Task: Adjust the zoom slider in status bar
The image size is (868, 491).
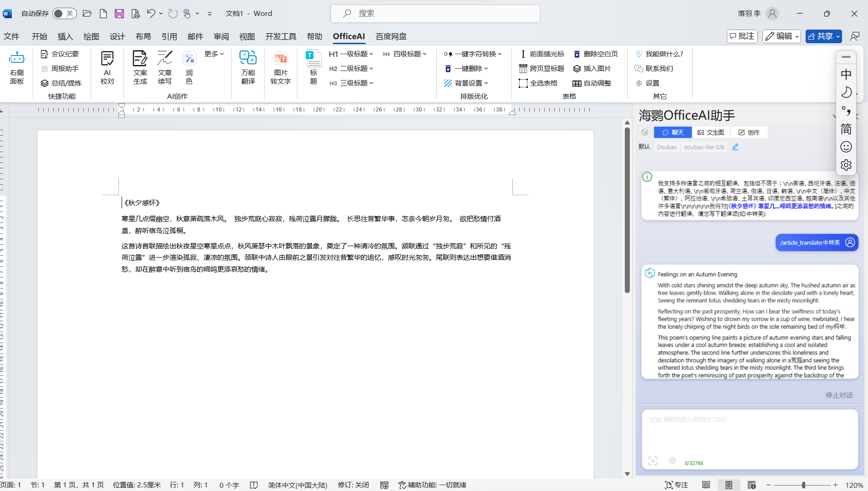Action: click(x=803, y=485)
